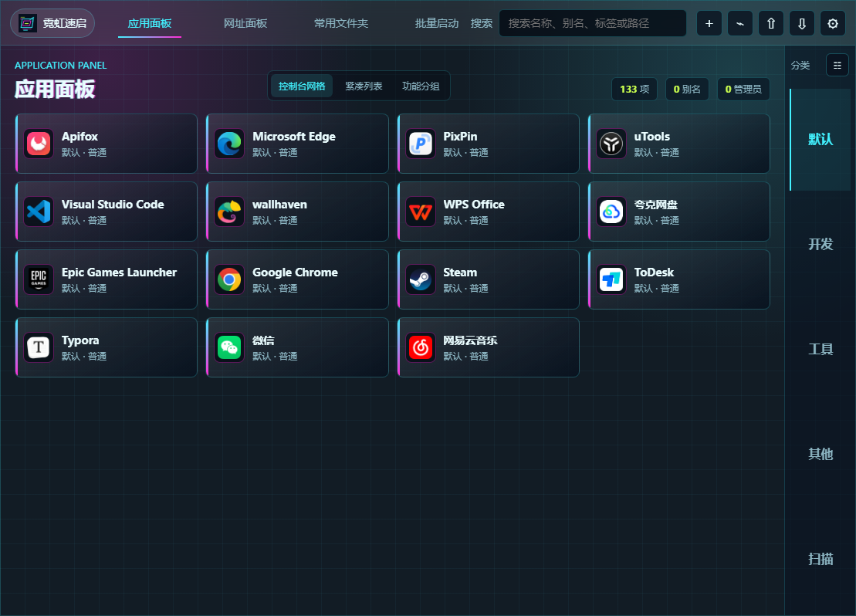
Task: Click the Google Chrome card title
Action: click(x=295, y=272)
